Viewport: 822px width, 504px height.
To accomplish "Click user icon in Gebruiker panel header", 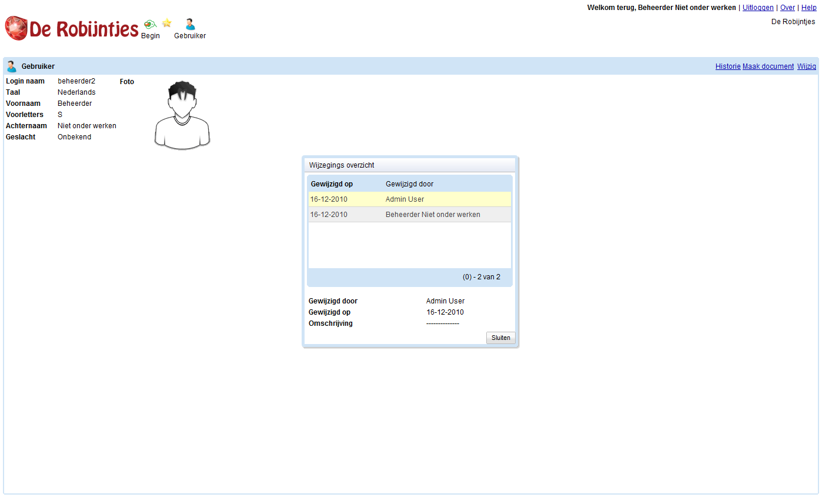I will 11,66.
